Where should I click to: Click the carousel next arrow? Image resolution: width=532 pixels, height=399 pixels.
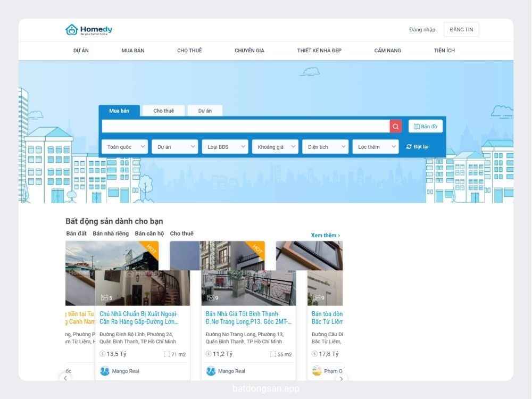(342, 378)
